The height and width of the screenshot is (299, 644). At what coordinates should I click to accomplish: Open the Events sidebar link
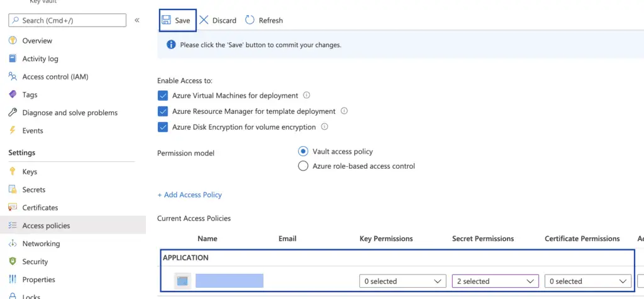(x=33, y=131)
